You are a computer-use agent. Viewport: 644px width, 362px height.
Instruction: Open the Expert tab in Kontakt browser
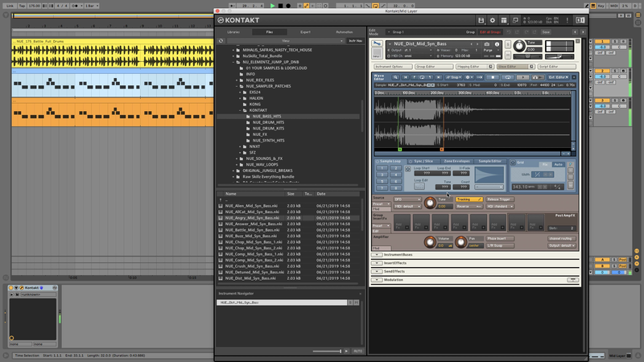click(305, 32)
